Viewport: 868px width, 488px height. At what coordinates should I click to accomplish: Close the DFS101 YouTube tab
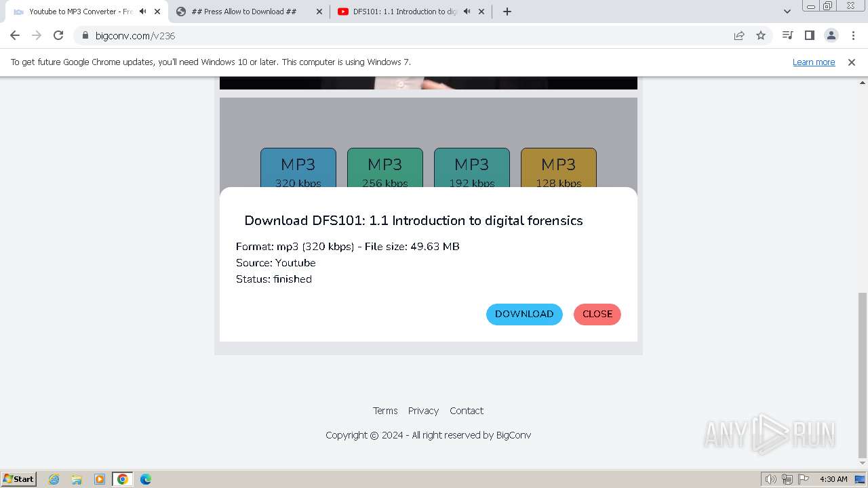481,12
